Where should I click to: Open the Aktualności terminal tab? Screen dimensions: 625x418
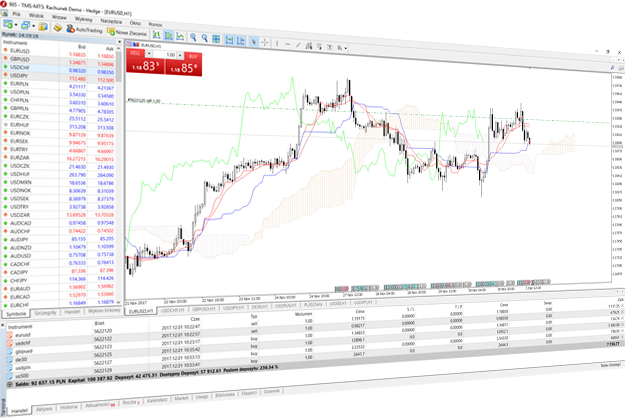pos(99,405)
